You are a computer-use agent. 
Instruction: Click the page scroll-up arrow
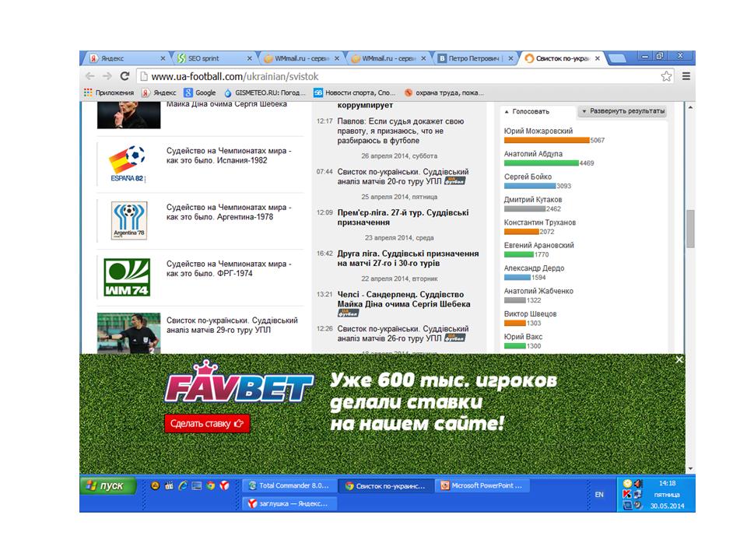tap(690, 108)
